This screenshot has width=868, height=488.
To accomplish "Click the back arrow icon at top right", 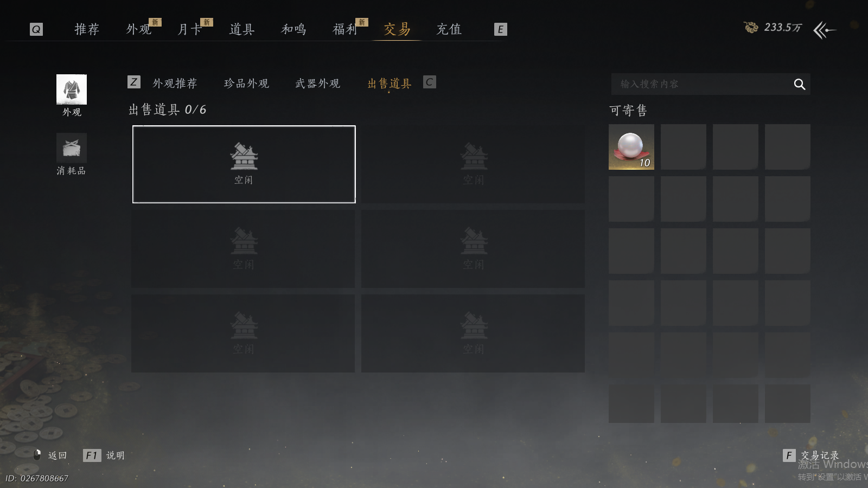I will 825,30.
